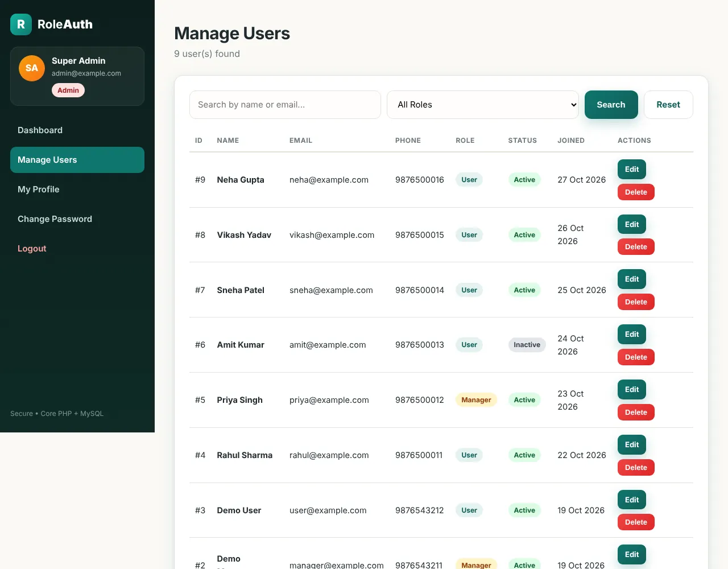The width and height of the screenshot is (728, 569).
Task: Delete user Priya Singh
Action: pyautogui.click(x=636, y=413)
